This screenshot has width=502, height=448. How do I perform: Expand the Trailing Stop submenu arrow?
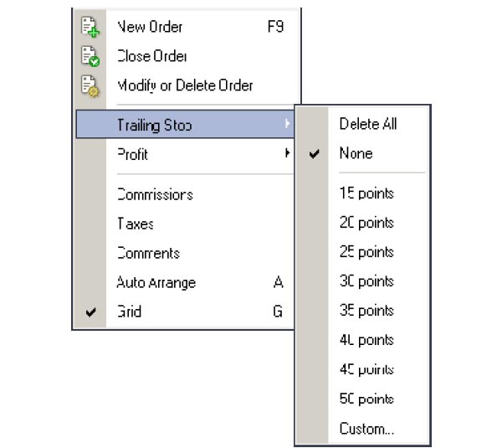pyautogui.click(x=287, y=125)
